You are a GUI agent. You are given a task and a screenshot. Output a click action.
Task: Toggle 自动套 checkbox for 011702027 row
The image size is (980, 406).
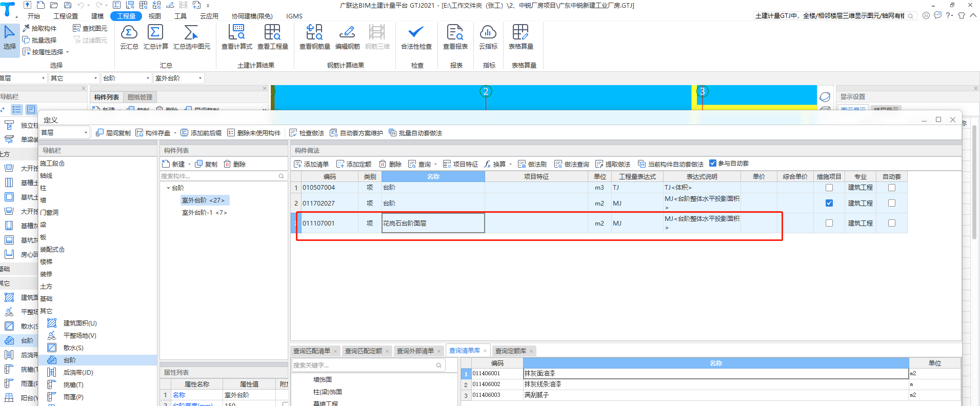(891, 203)
